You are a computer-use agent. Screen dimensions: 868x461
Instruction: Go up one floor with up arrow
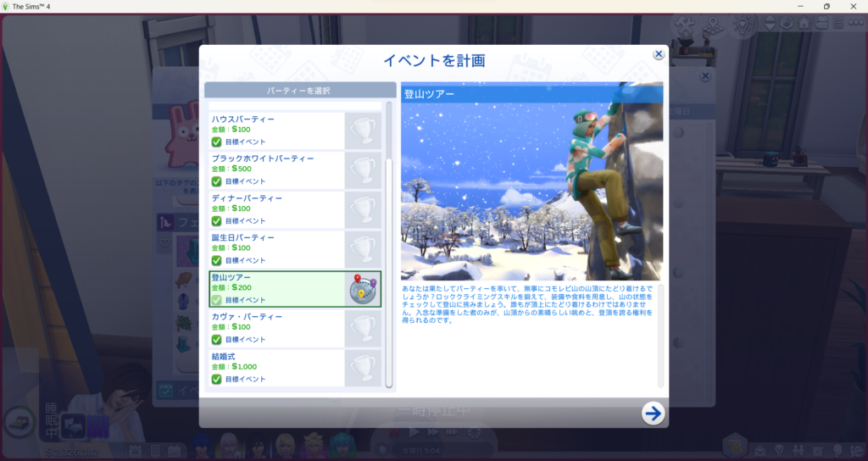coord(770,19)
